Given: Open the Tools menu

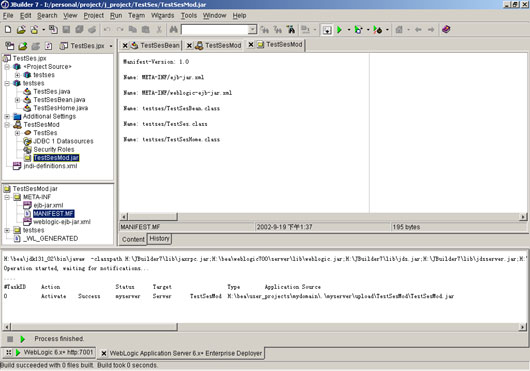Looking at the screenshot, I should click(x=189, y=16).
